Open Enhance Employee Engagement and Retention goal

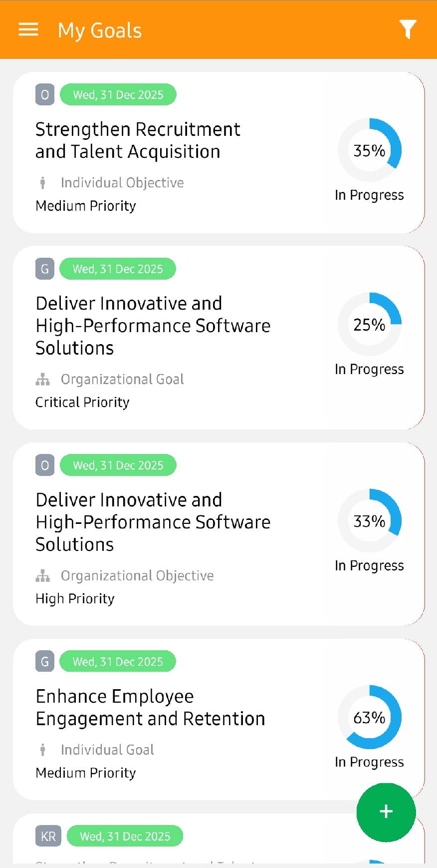click(x=150, y=707)
